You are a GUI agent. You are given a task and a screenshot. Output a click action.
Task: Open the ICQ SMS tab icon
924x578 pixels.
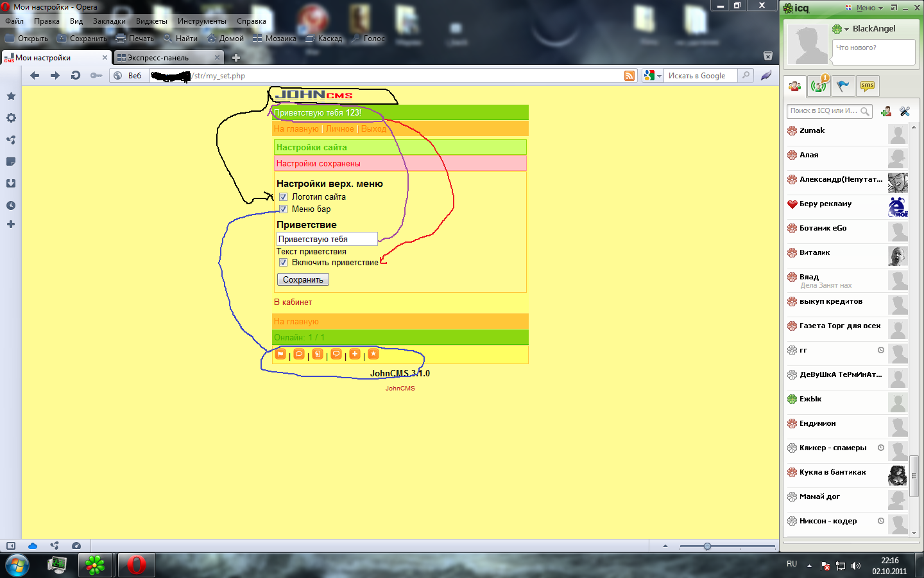868,85
